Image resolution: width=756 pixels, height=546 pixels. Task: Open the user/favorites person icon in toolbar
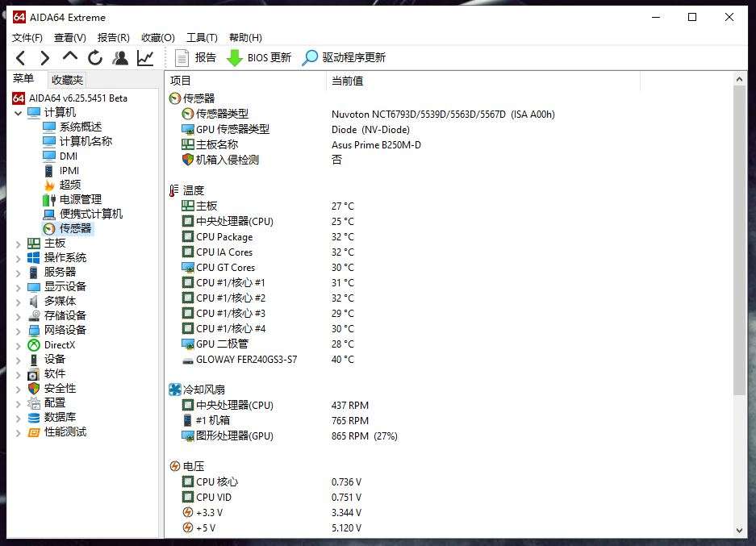120,58
